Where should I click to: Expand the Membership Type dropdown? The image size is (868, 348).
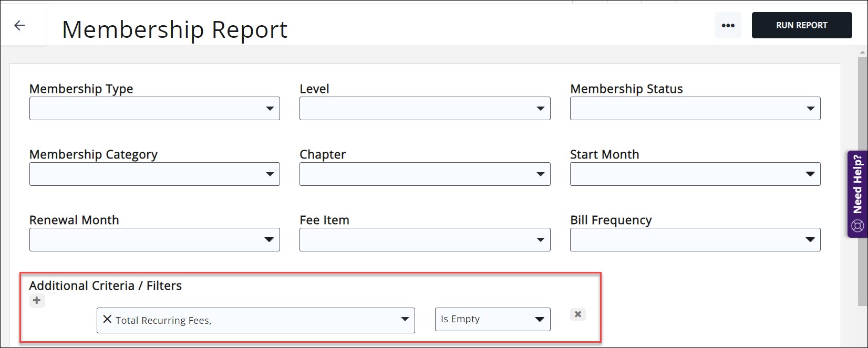click(x=154, y=109)
